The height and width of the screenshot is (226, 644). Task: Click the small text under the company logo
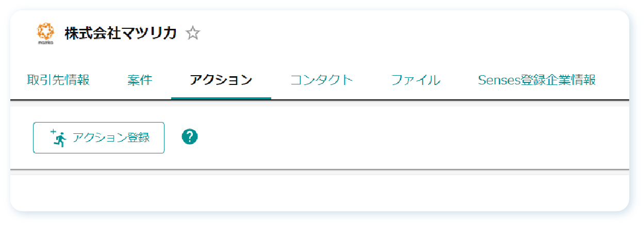(45, 43)
